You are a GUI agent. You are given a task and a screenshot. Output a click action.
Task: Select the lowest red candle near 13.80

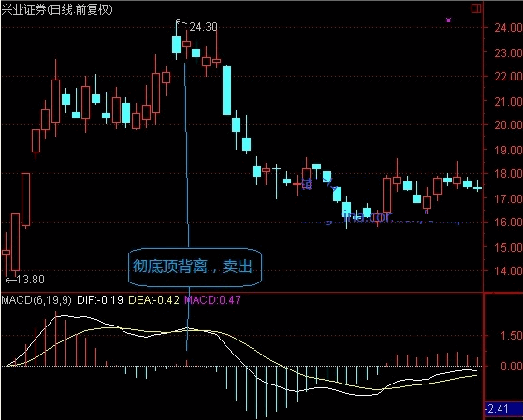coord(15,242)
